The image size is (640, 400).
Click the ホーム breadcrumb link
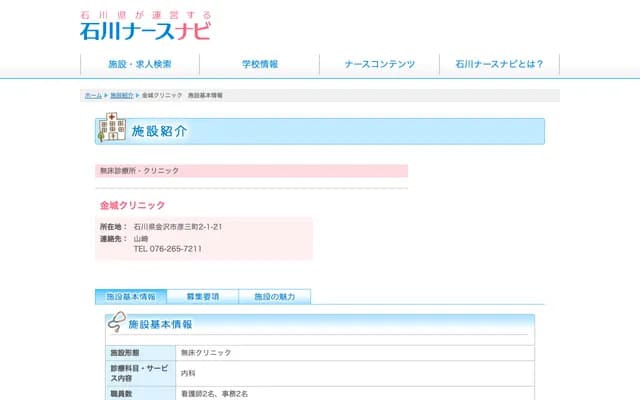[x=93, y=95]
